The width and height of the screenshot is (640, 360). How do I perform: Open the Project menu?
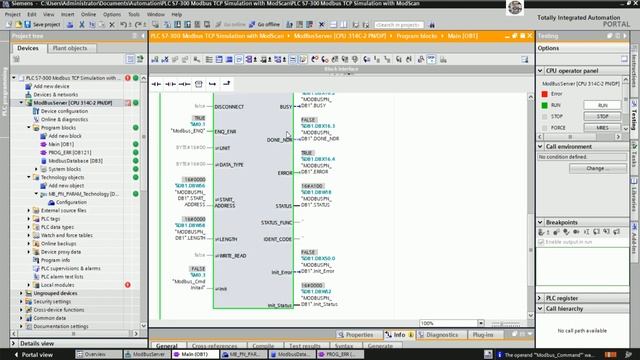click(12, 14)
